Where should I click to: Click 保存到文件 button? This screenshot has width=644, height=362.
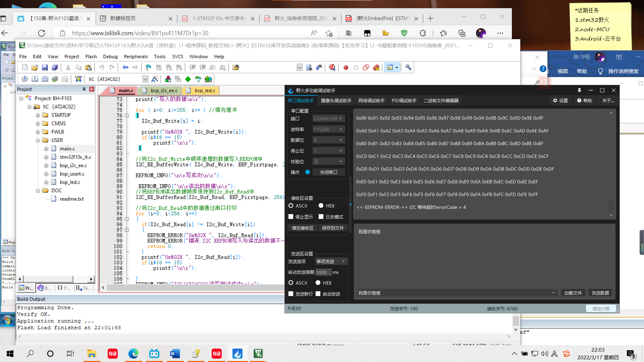tap(333, 228)
